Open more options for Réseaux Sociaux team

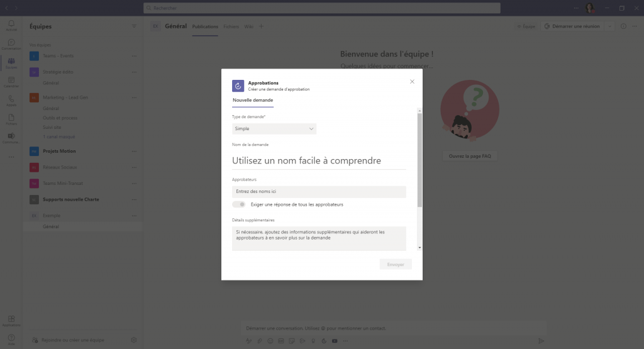click(134, 167)
